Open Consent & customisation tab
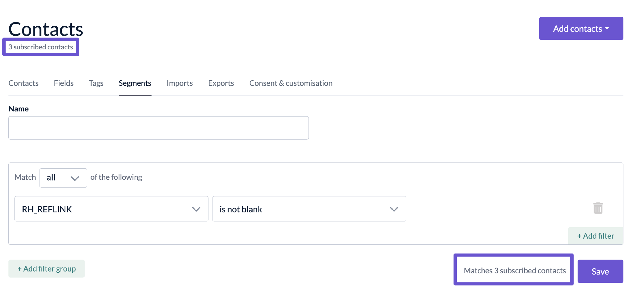644x304 pixels. (x=291, y=83)
